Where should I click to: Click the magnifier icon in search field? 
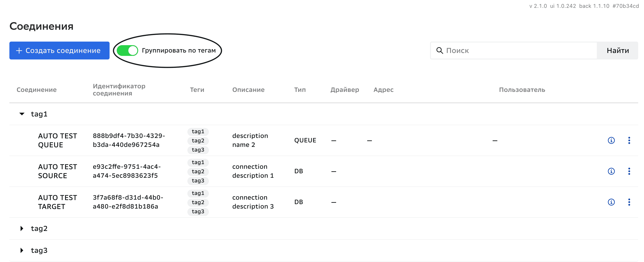(x=439, y=51)
